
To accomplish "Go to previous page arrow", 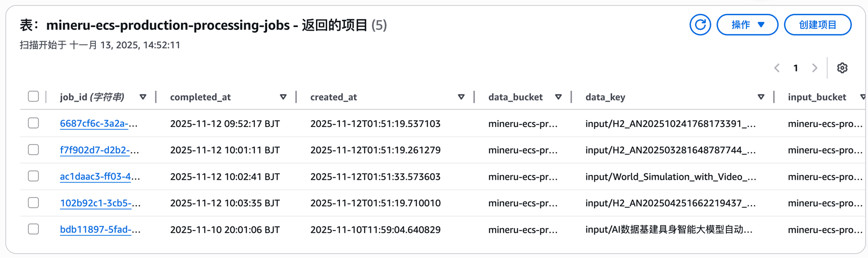I will [x=777, y=68].
